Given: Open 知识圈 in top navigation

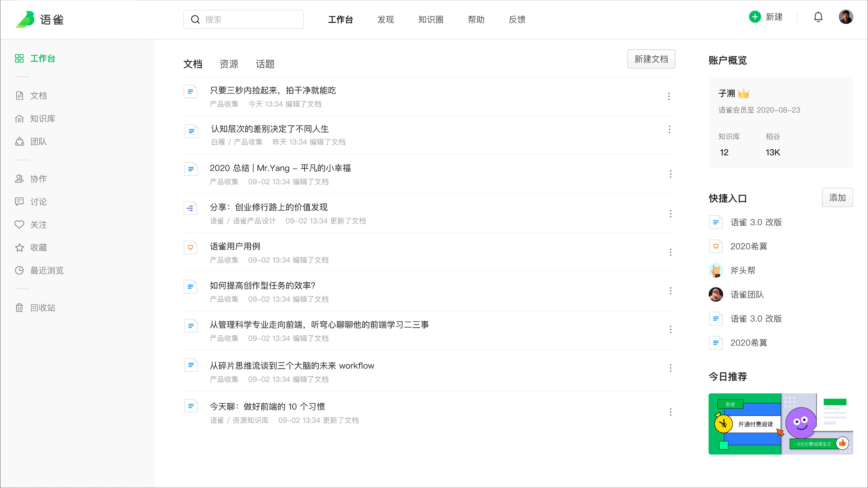Looking at the screenshot, I should click(431, 20).
